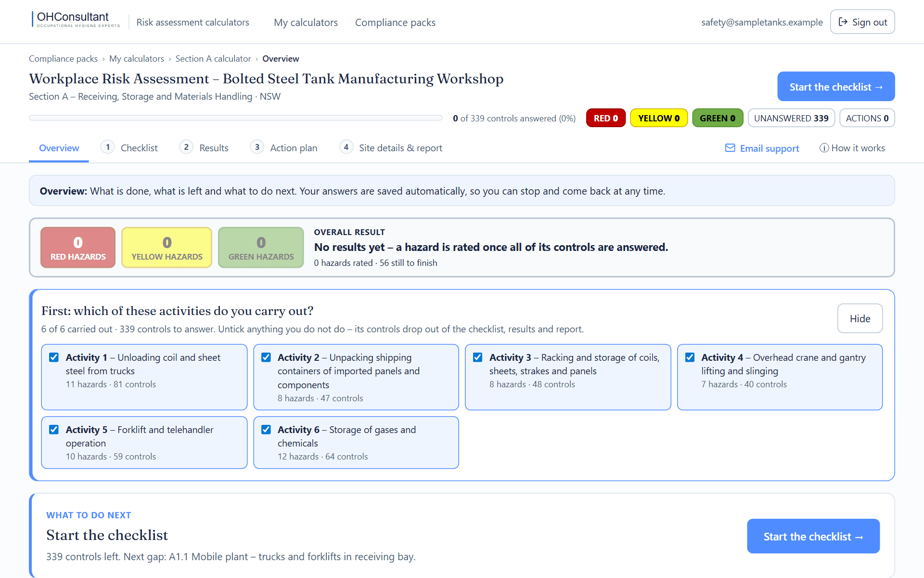Click the controls answered progress bar
Image resolution: width=924 pixels, height=578 pixels.
point(235,118)
